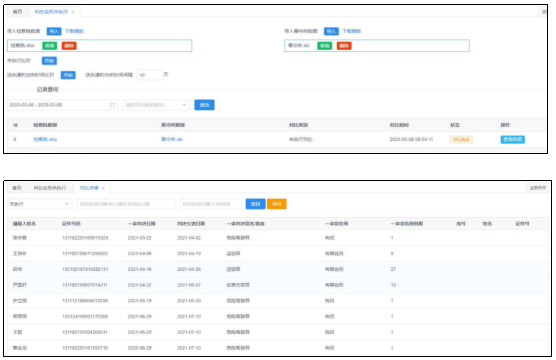Click date cell 2021-04-16
The height and width of the screenshot is (360, 556).
[x=140, y=269]
